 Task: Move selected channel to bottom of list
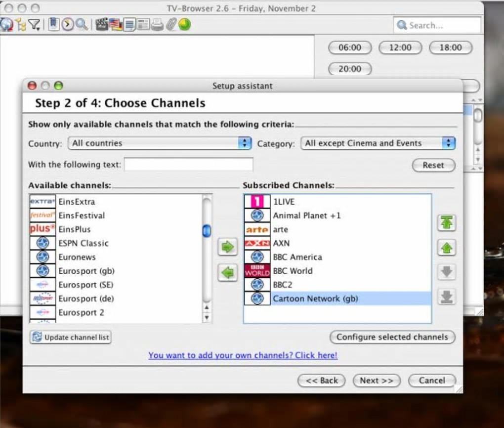coord(447,297)
